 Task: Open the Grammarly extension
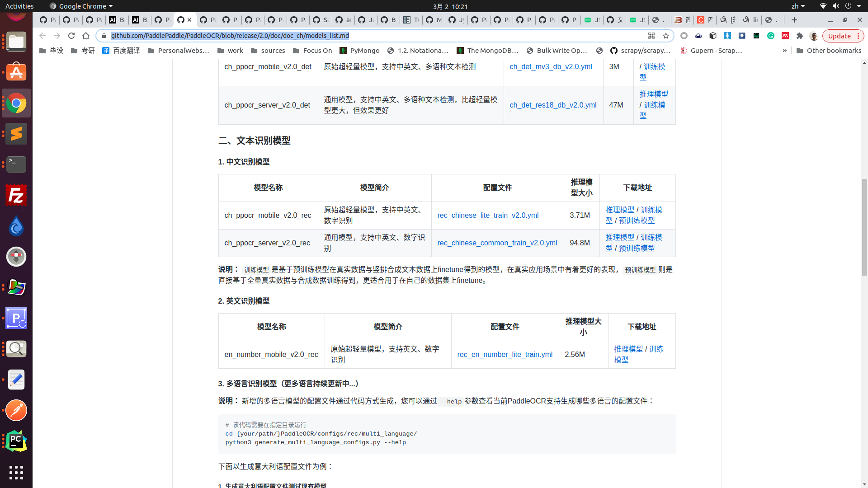point(771,36)
